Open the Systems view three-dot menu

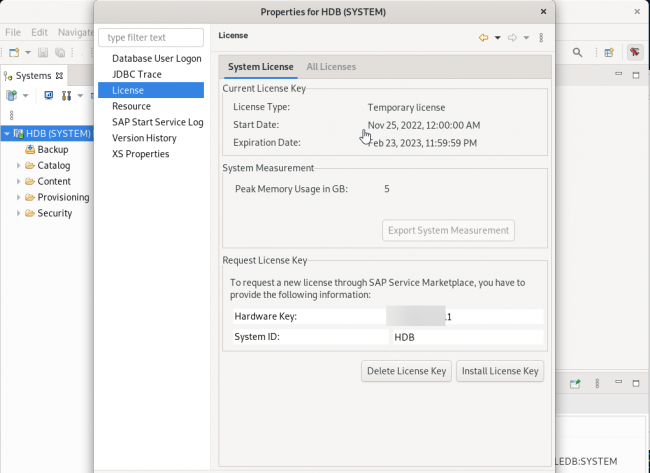point(12,115)
